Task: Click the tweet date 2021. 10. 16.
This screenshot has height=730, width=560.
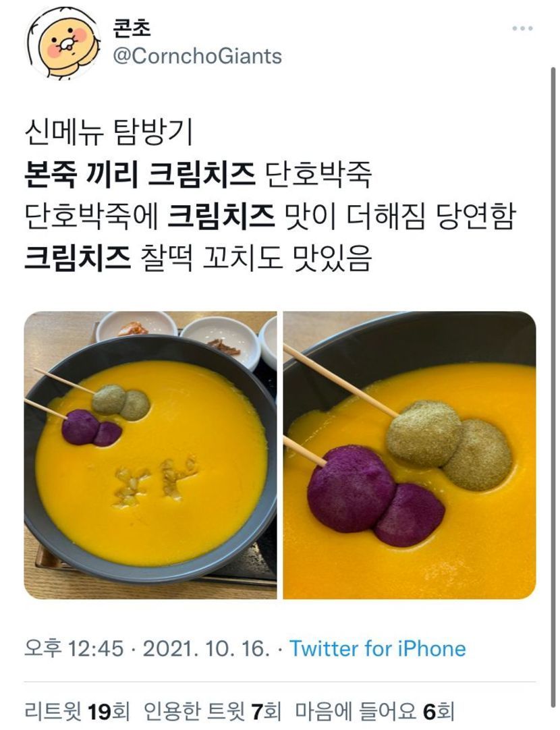Action: (x=206, y=648)
